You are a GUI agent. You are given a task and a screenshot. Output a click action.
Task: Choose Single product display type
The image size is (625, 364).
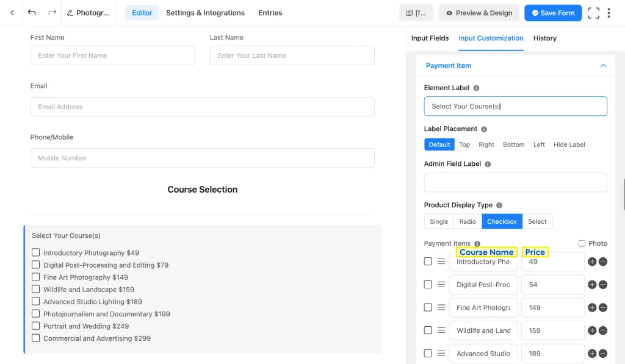(x=439, y=221)
